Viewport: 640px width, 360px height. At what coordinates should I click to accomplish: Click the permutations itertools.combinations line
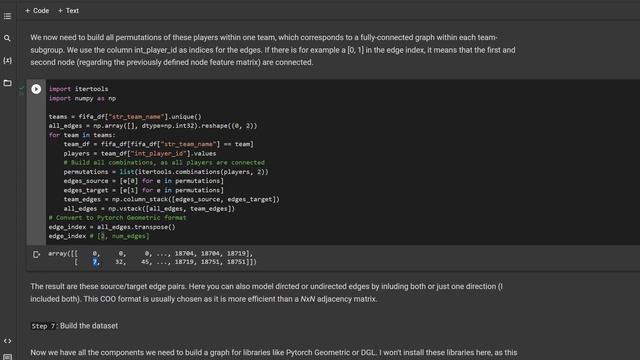point(166,172)
